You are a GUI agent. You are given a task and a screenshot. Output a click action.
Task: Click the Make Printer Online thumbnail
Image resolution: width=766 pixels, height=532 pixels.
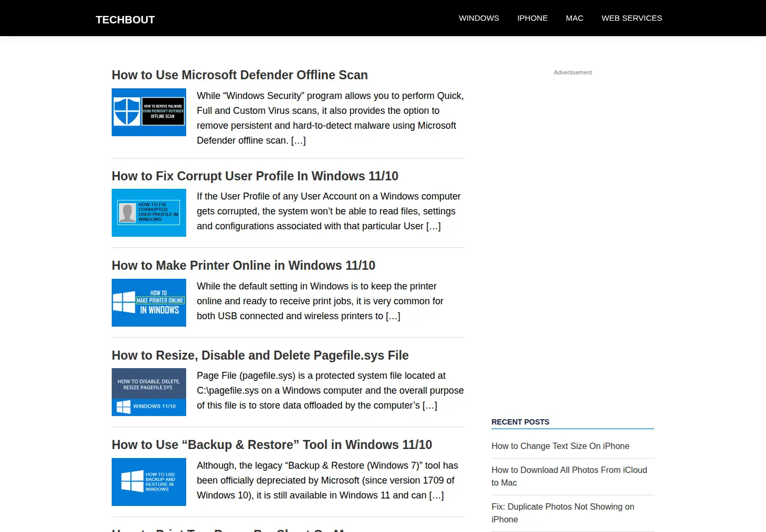click(149, 303)
